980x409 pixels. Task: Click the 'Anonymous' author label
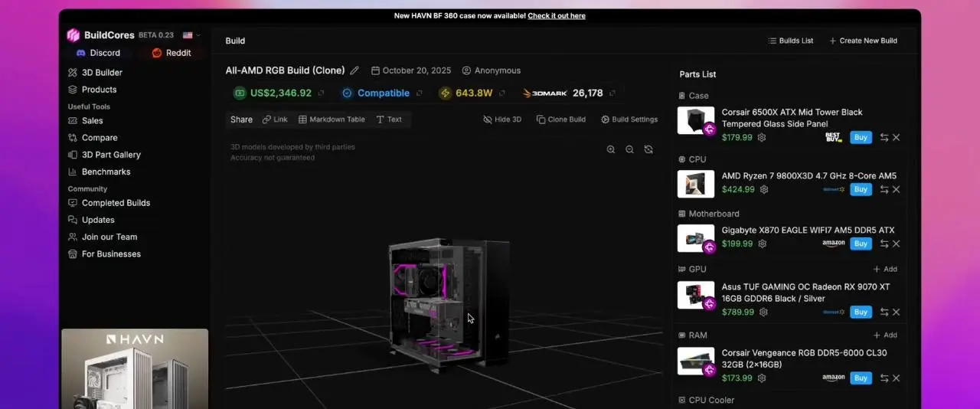(492, 70)
